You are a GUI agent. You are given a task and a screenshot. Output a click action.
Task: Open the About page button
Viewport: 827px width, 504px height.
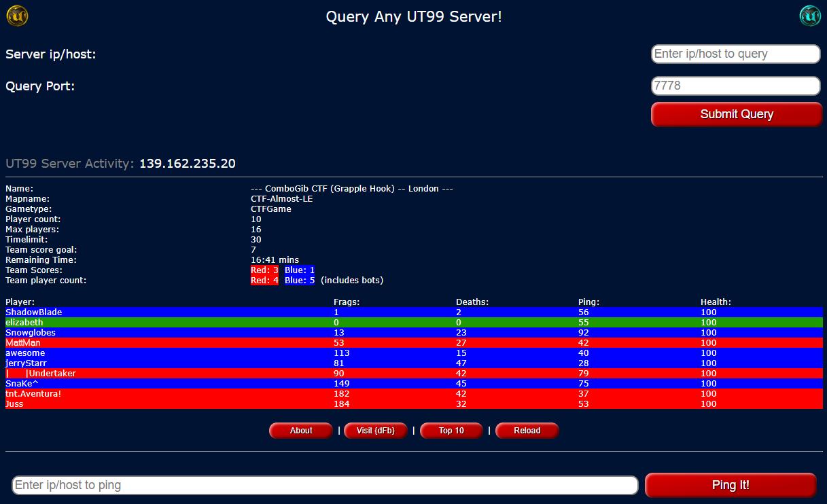click(x=301, y=431)
